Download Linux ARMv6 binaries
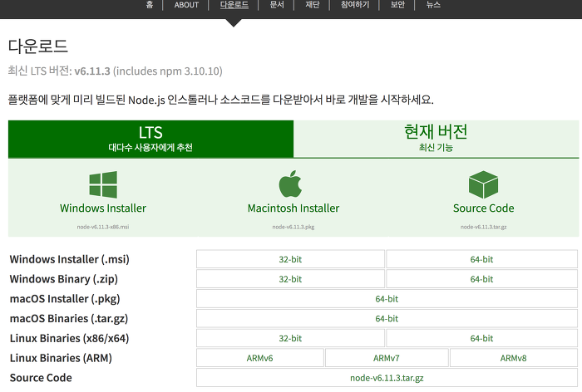Image resolution: width=582 pixels, height=392 pixels. click(x=259, y=358)
